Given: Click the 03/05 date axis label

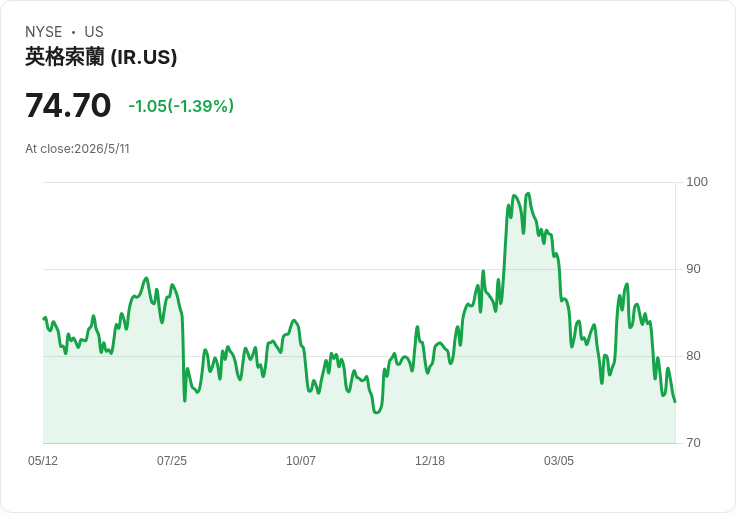Looking at the screenshot, I should pyautogui.click(x=559, y=460).
